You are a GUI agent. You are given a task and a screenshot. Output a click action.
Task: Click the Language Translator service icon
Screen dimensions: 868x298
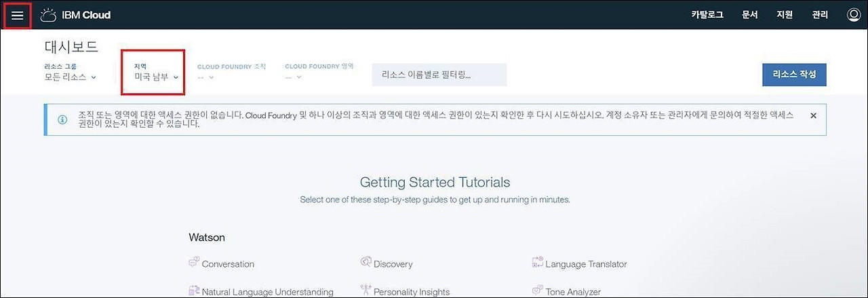538,263
